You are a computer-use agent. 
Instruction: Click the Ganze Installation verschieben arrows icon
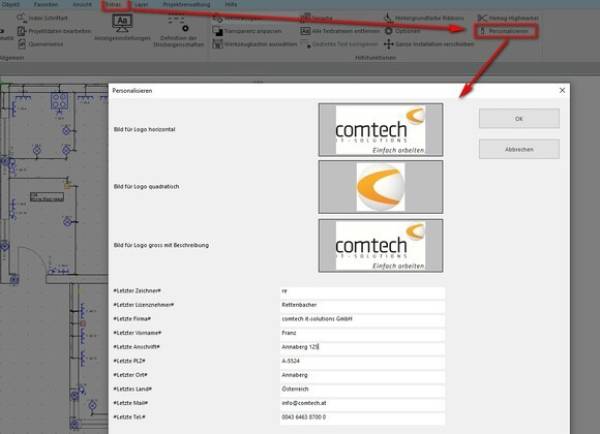pos(388,44)
